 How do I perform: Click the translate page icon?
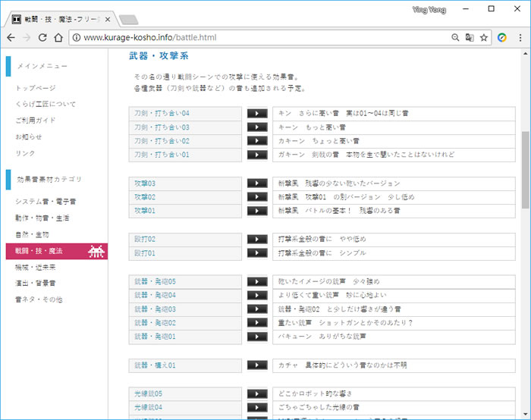470,37
